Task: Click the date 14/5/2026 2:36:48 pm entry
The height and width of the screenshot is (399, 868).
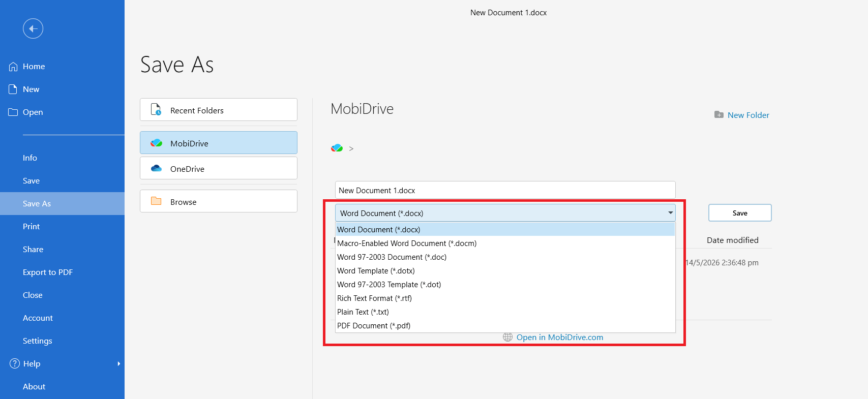Action: coord(722,263)
